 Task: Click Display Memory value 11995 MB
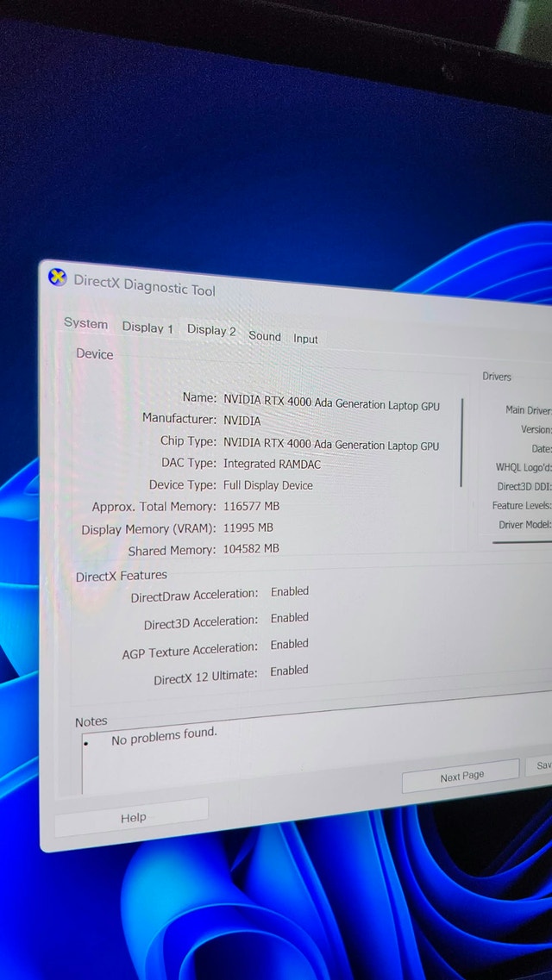(x=248, y=527)
